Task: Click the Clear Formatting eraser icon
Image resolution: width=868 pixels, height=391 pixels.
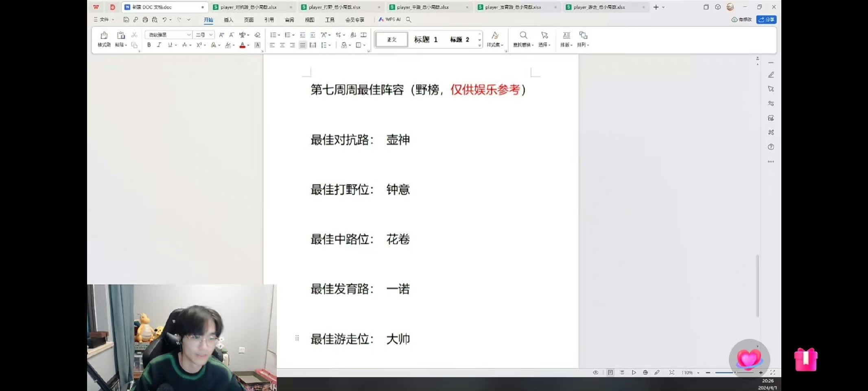Action: click(x=257, y=35)
